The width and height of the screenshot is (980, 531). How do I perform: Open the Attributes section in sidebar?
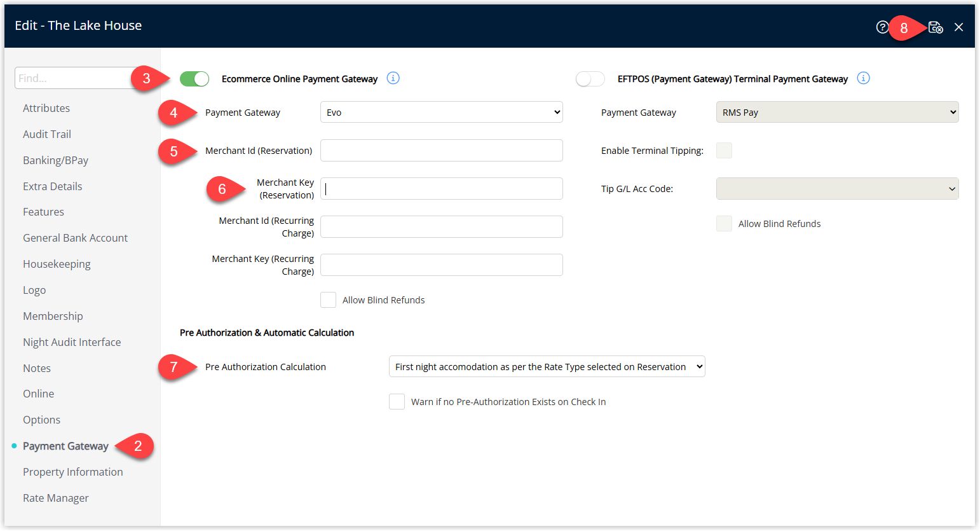(x=46, y=108)
